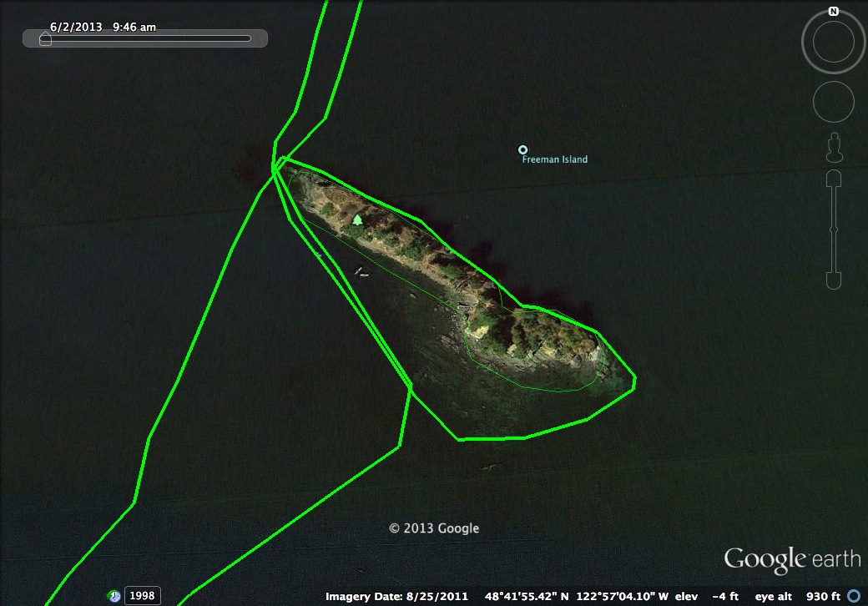Click the time slider thumb handle
The image size is (868, 606).
pyautogui.click(x=45, y=38)
